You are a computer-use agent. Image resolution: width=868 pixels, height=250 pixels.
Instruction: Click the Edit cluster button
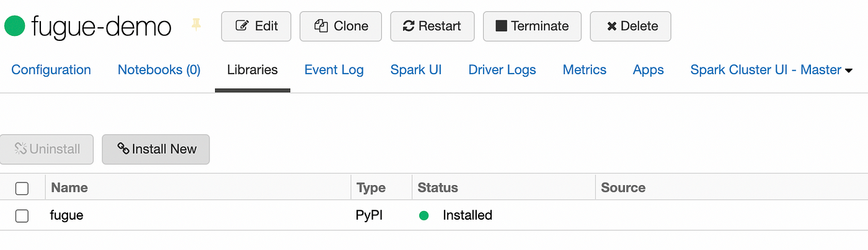tap(256, 26)
